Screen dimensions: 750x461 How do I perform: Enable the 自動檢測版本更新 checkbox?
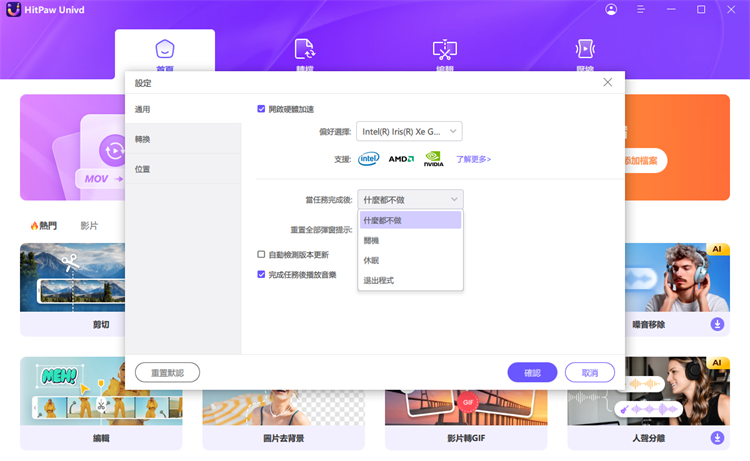262,255
